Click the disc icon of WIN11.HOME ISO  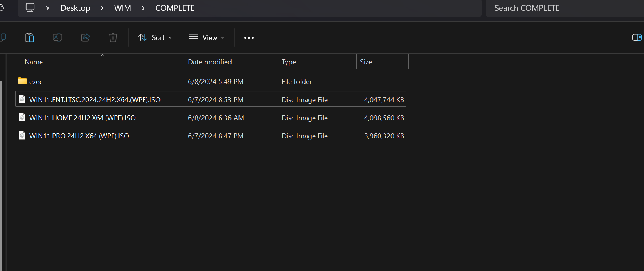coord(22,117)
